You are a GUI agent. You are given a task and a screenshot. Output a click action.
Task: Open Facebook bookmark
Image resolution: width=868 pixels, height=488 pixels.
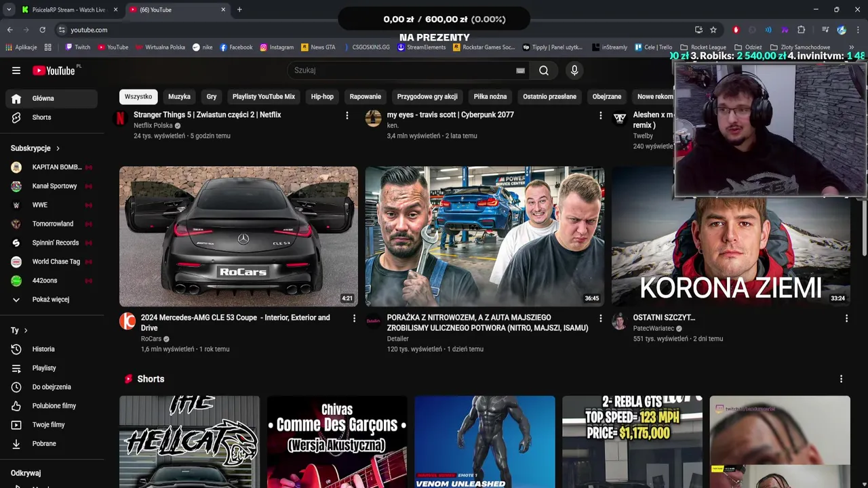coord(236,47)
